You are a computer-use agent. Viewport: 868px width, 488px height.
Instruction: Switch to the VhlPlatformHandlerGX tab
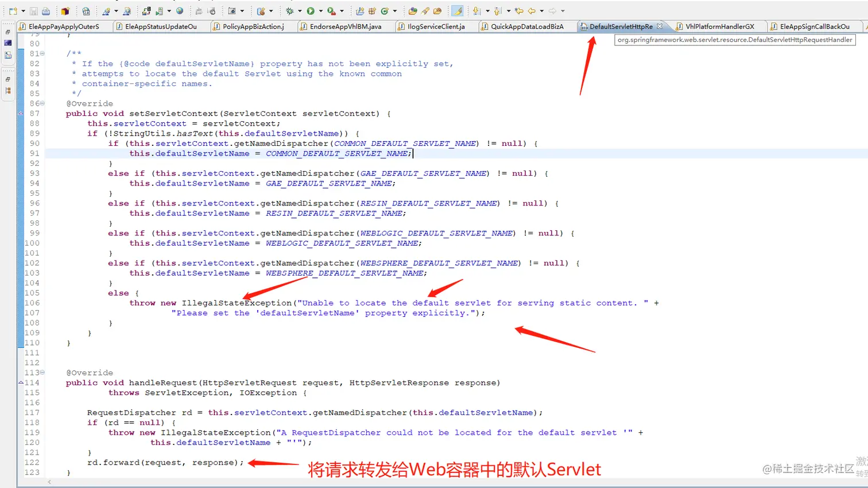click(x=719, y=26)
